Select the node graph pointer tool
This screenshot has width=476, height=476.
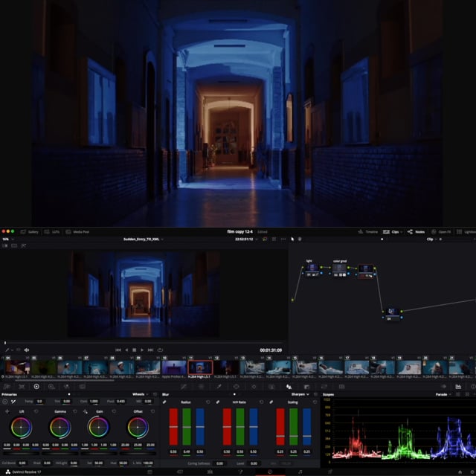coord(292,239)
